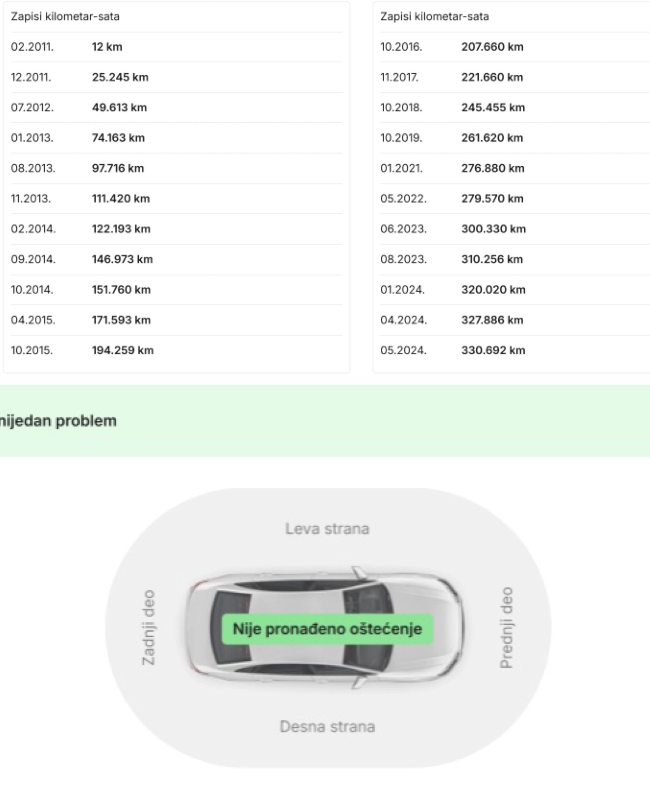
Task: Click the 111.420 km entry from 11.2013.
Action: [x=121, y=198]
